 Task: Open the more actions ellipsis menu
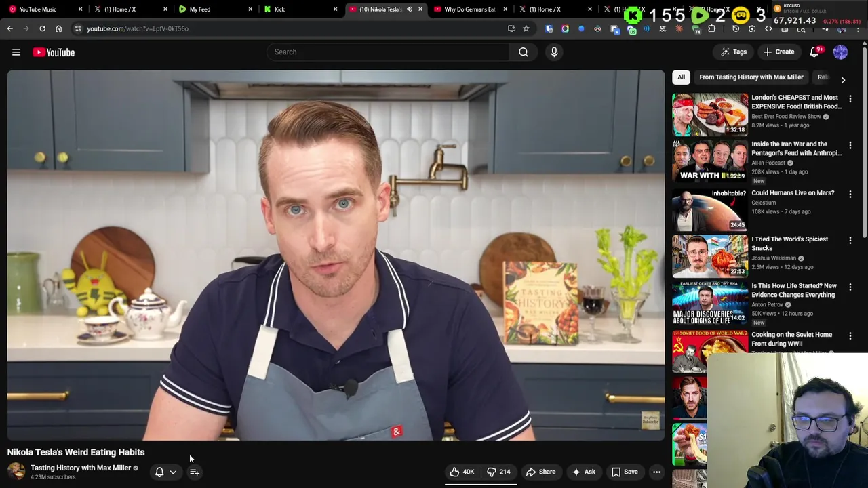coord(656,472)
